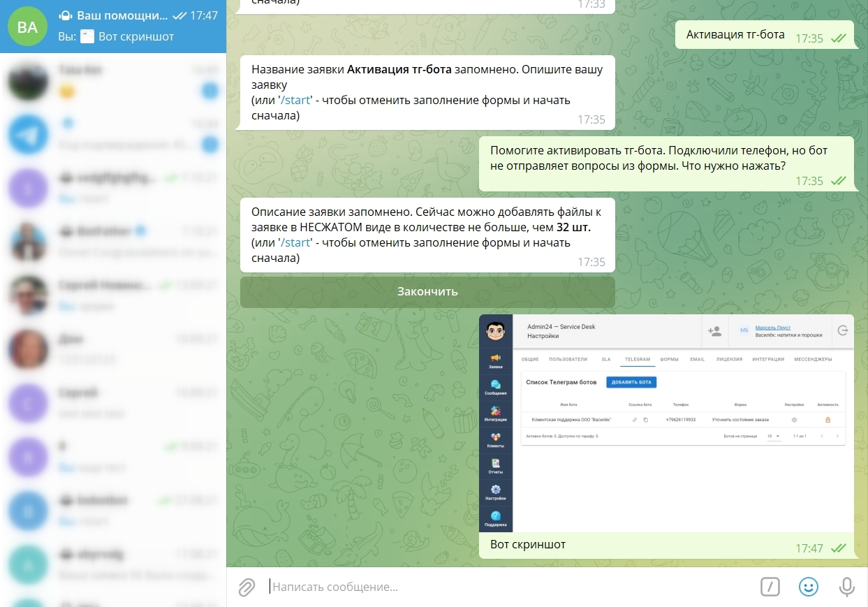The height and width of the screenshot is (607, 868).
Task: Click the Закончить button
Action: (427, 292)
